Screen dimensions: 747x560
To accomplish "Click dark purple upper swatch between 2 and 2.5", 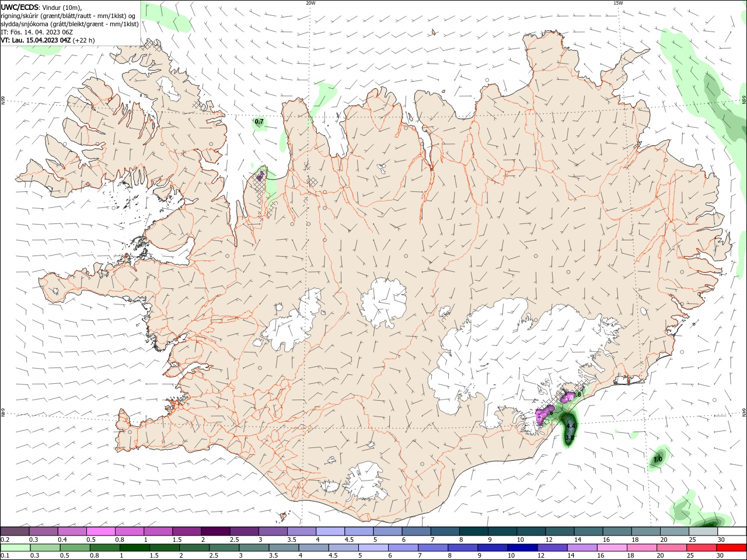I will 215,531.
